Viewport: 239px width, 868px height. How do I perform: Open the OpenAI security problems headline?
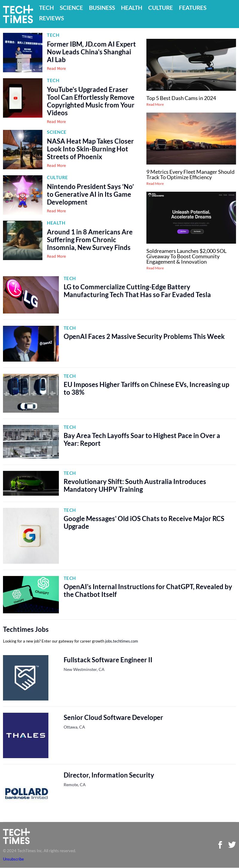point(144,336)
